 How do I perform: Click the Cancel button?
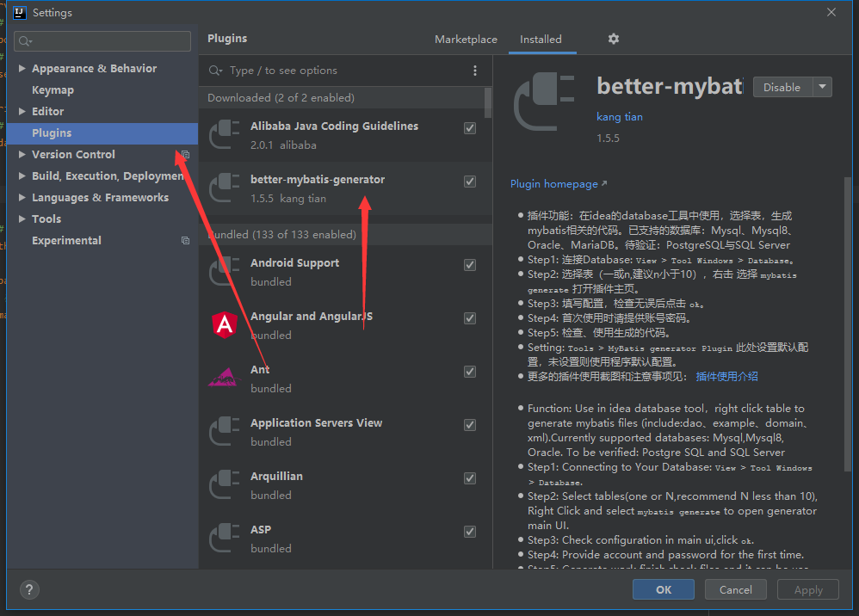735,589
